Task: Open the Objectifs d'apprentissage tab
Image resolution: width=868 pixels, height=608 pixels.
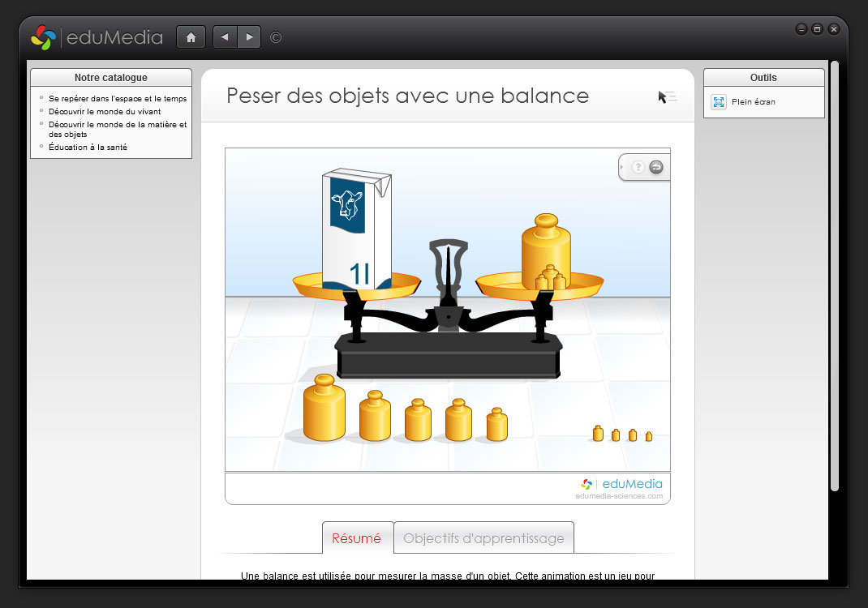Action: [x=483, y=538]
